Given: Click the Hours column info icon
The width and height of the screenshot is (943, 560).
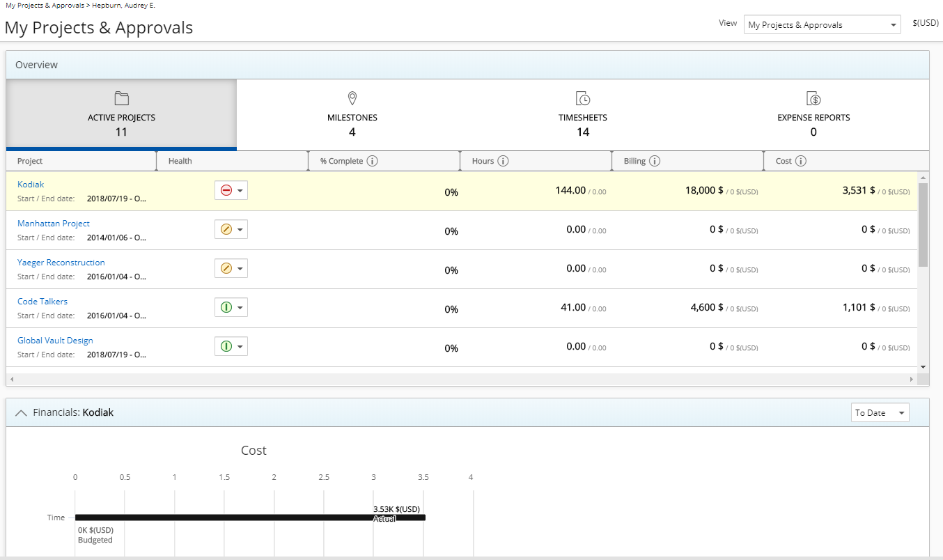Looking at the screenshot, I should 503,161.
